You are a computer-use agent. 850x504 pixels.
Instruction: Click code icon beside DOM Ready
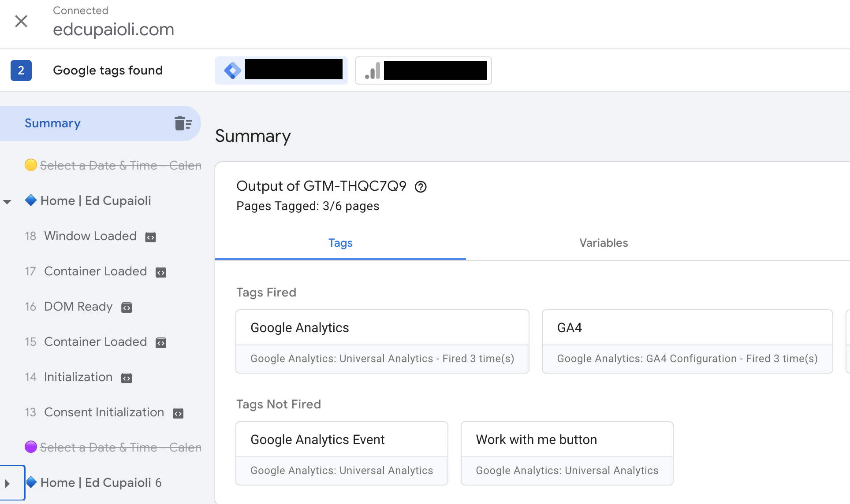(127, 308)
